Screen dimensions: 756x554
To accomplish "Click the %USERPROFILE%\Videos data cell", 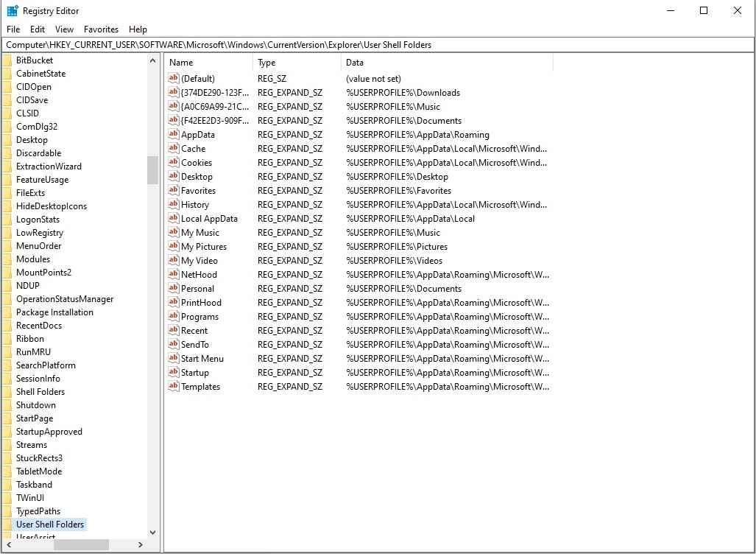I will [x=395, y=261].
